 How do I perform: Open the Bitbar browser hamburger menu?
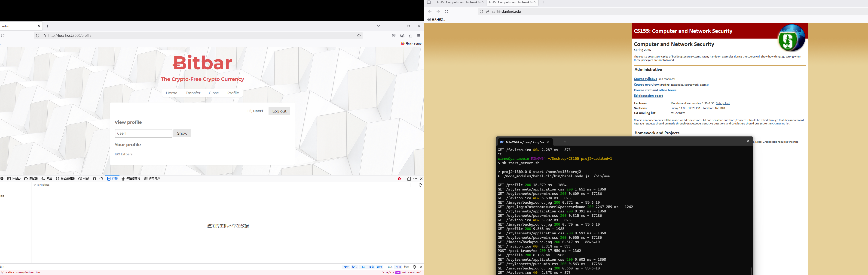pos(419,35)
